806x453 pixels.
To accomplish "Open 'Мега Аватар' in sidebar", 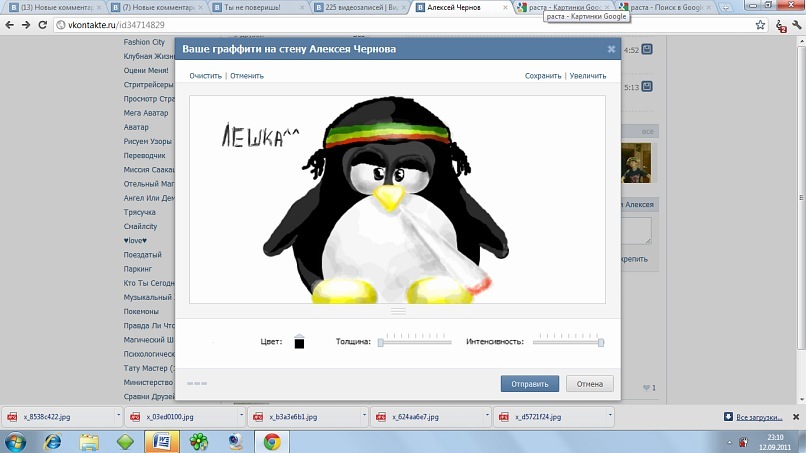I will click(145, 113).
